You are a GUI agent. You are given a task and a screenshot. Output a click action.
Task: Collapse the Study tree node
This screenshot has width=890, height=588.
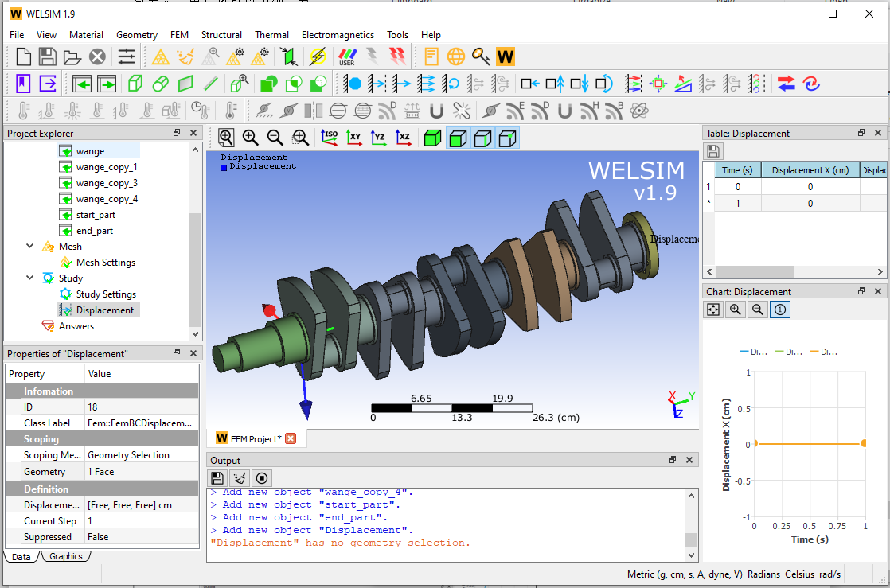tap(30, 278)
